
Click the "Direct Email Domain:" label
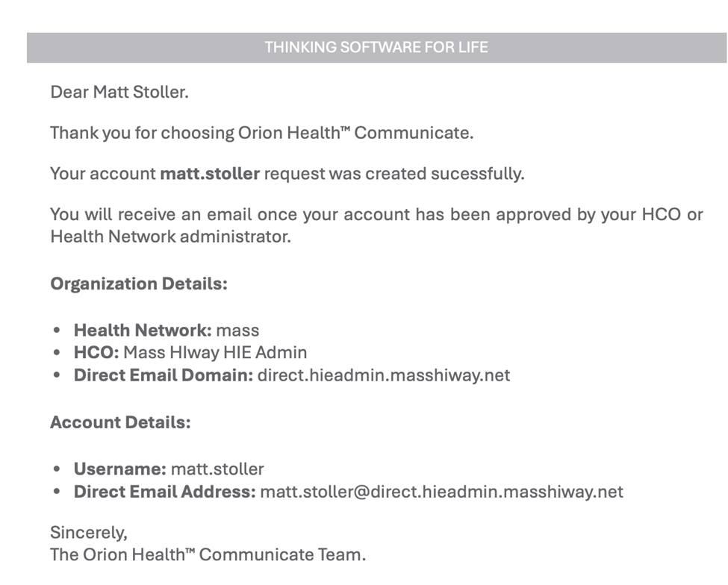tap(164, 375)
